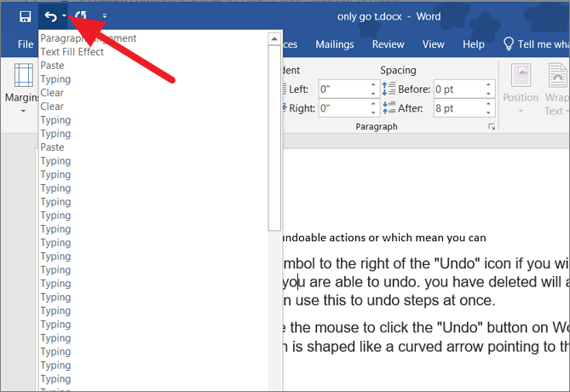
Task: Decrease Left indent with down stepper
Action: pyautogui.click(x=373, y=94)
